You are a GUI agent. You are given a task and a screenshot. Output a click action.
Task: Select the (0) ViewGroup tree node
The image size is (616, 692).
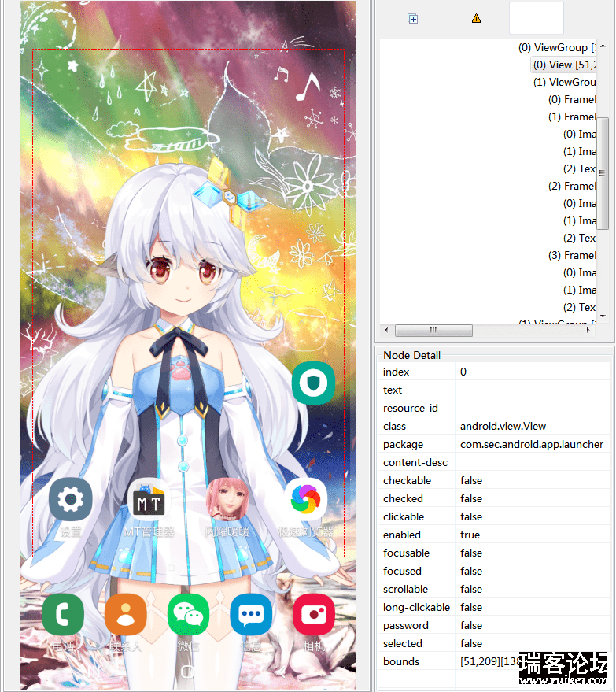click(x=557, y=48)
